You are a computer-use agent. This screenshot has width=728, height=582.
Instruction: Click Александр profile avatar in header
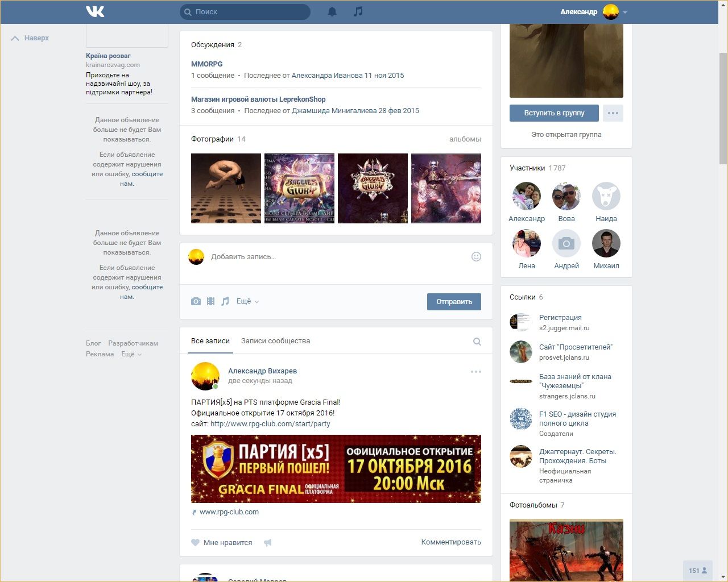[x=611, y=11]
